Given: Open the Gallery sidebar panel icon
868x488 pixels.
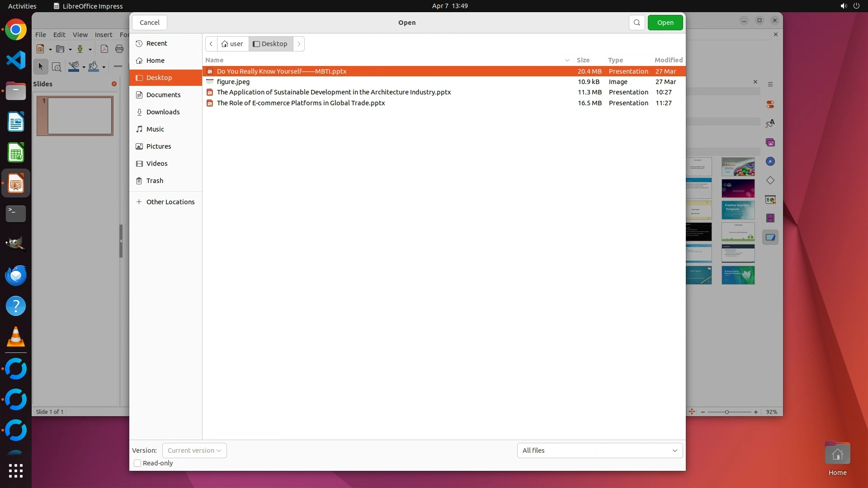Looking at the screenshot, I should click(770, 143).
